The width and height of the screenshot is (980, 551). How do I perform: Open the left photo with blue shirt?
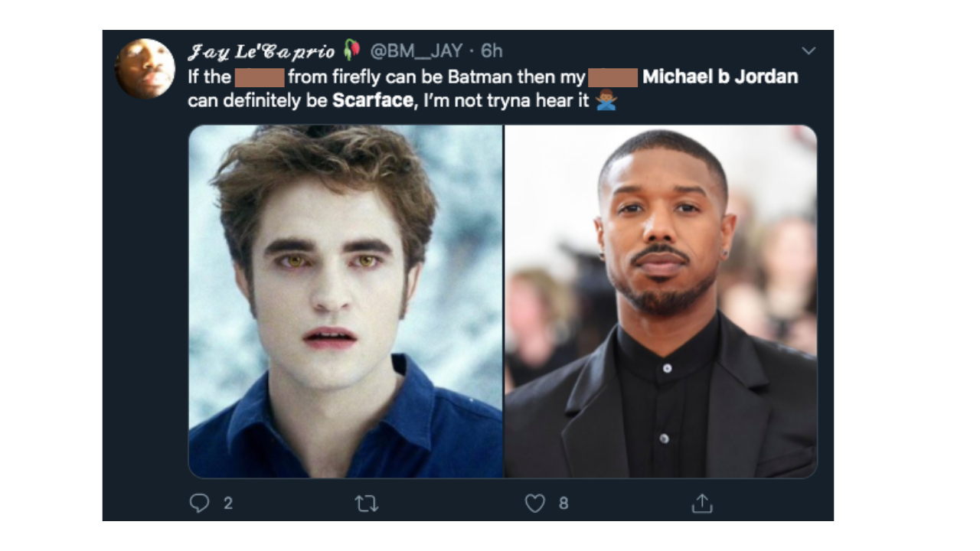[x=345, y=302]
